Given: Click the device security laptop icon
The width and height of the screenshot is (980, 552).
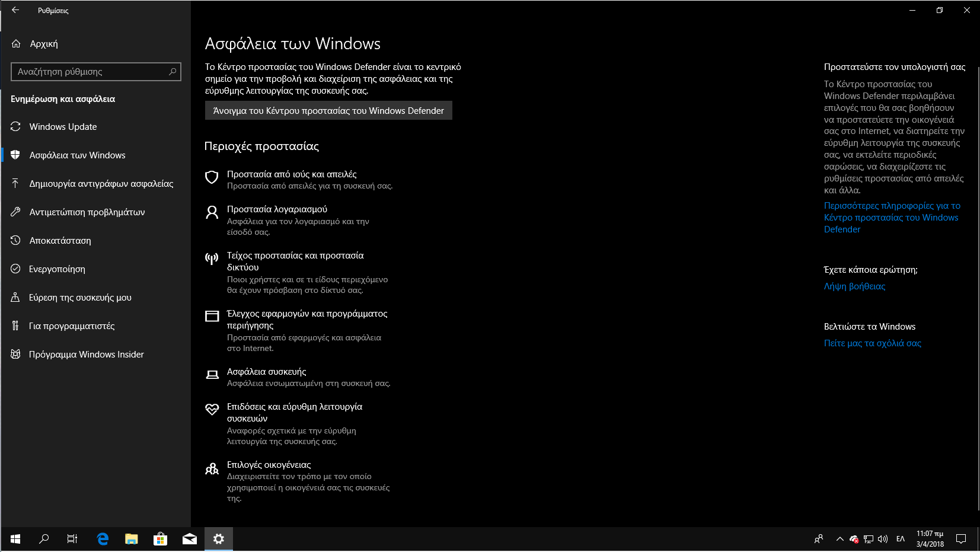Looking at the screenshot, I should [212, 375].
